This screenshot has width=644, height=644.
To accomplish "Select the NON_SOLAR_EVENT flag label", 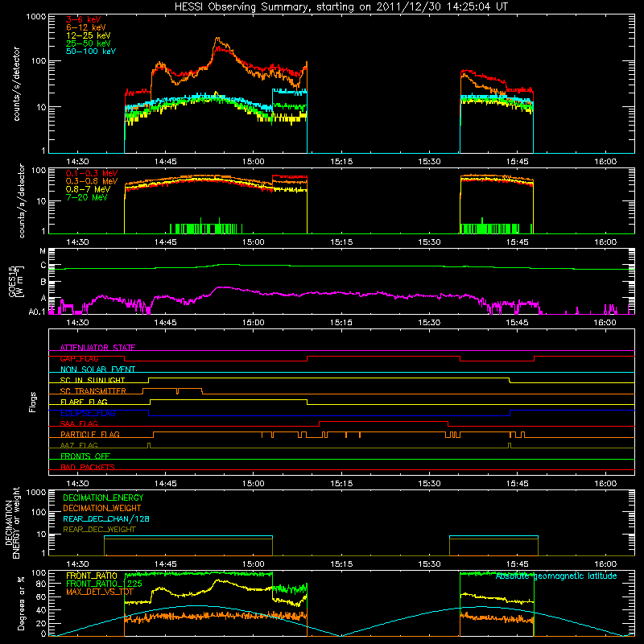I will click(x=97, y=369).
